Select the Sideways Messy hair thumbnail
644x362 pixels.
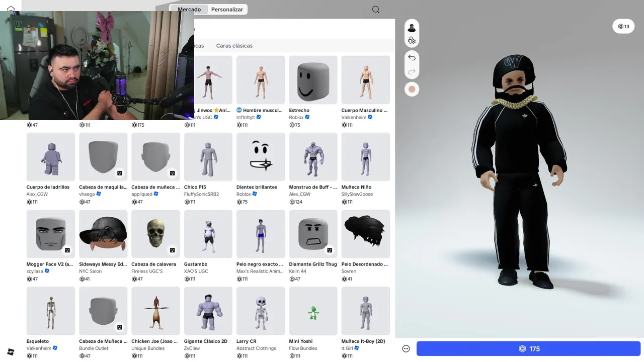coord(103,234)
